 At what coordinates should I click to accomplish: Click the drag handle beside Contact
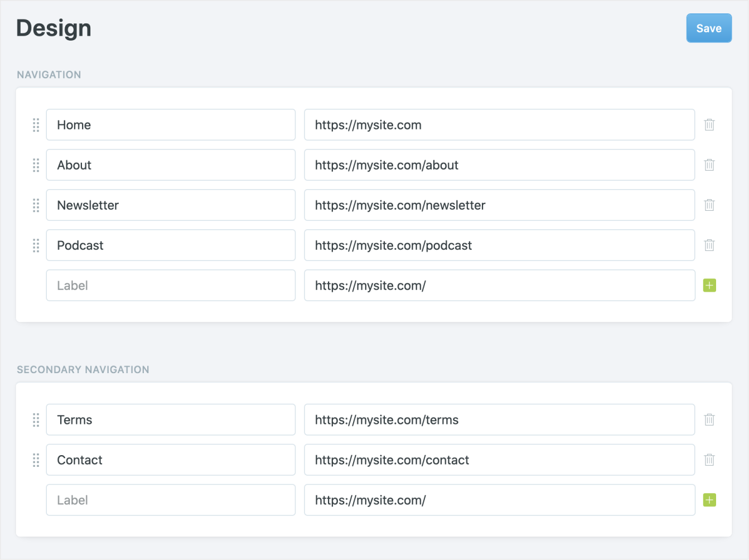tap(36, 460)
